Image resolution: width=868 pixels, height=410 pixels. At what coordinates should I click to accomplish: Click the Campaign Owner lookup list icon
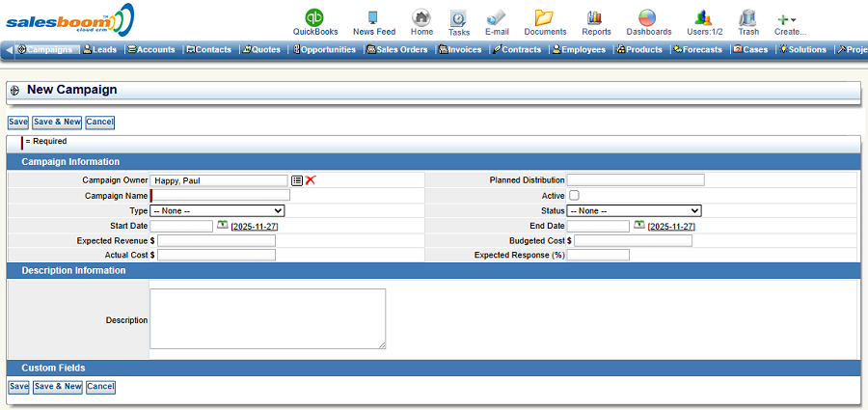(297, 180)
